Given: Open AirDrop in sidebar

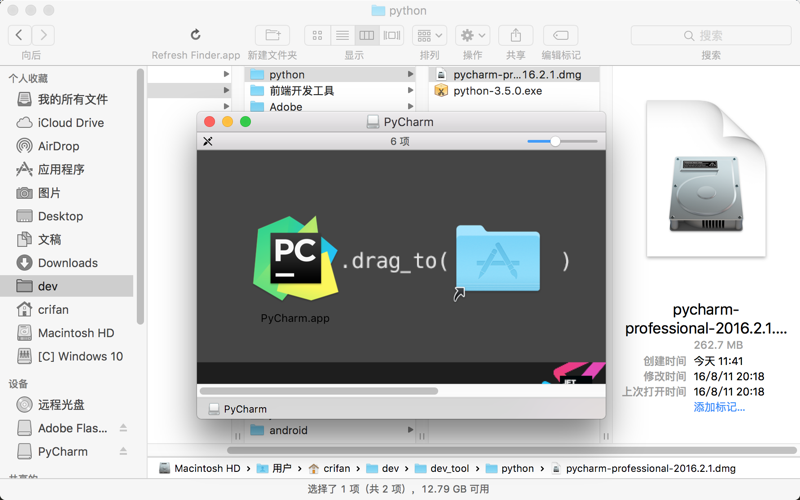Looking at the screenshot, I should coord(66,146).
